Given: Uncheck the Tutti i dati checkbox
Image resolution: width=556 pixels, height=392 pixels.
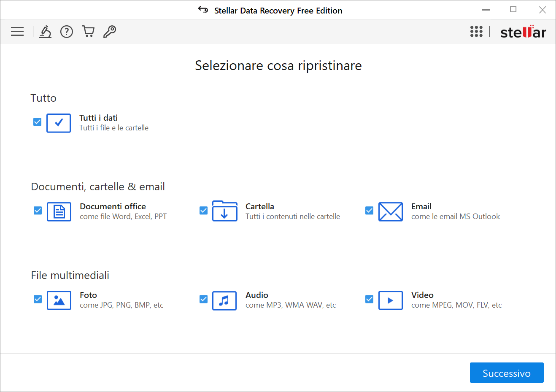Looking at the screenshot, I should (38, 122).
